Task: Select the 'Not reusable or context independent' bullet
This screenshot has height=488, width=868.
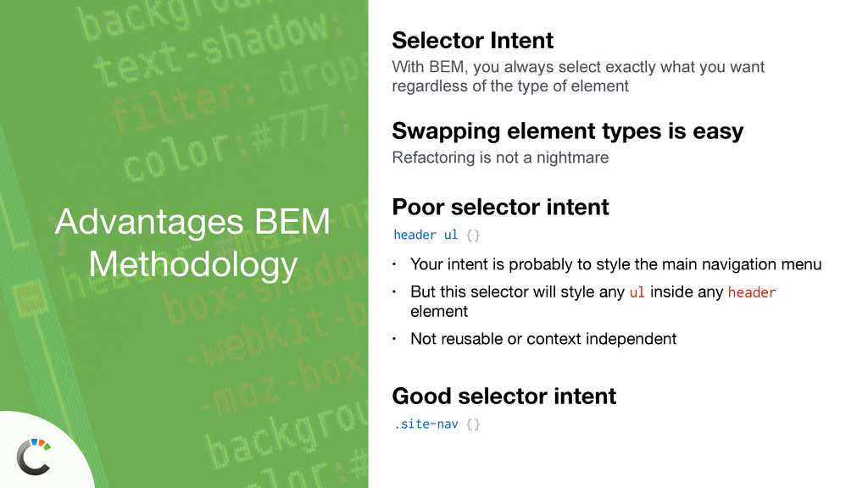Action: click(x=542, y=339)
